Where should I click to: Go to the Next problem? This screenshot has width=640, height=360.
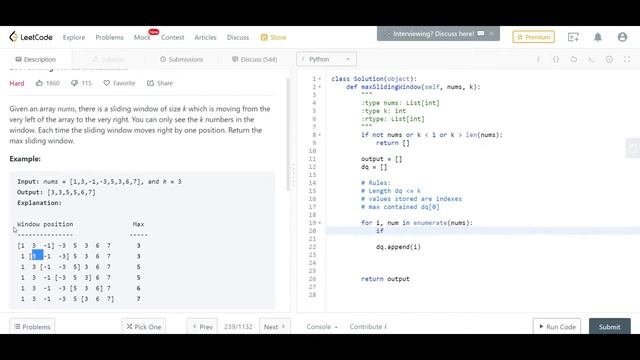point(275,327)
